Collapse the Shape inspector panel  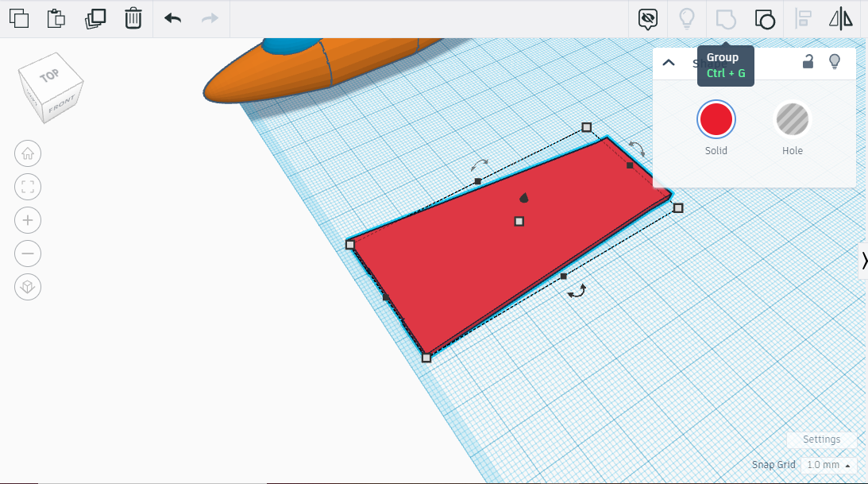pos(669,62)
